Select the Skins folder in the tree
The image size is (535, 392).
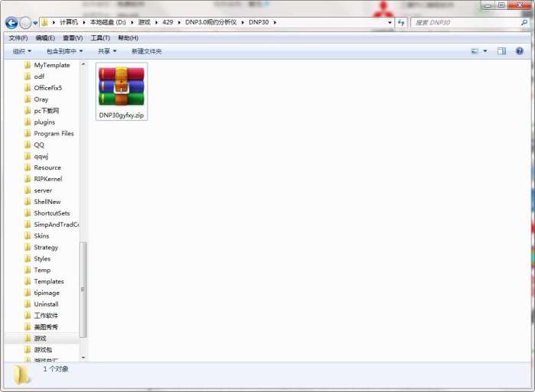click(37, 236)
